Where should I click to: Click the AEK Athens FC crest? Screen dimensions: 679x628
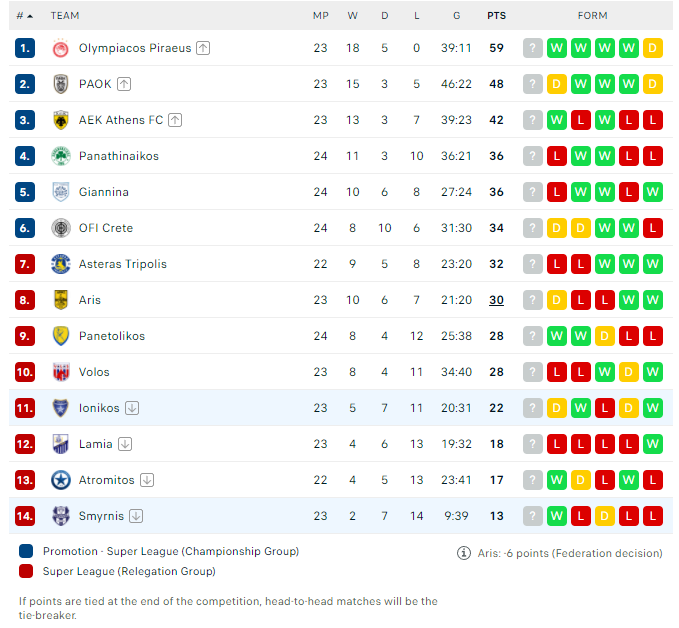click(x=61, y=120)
